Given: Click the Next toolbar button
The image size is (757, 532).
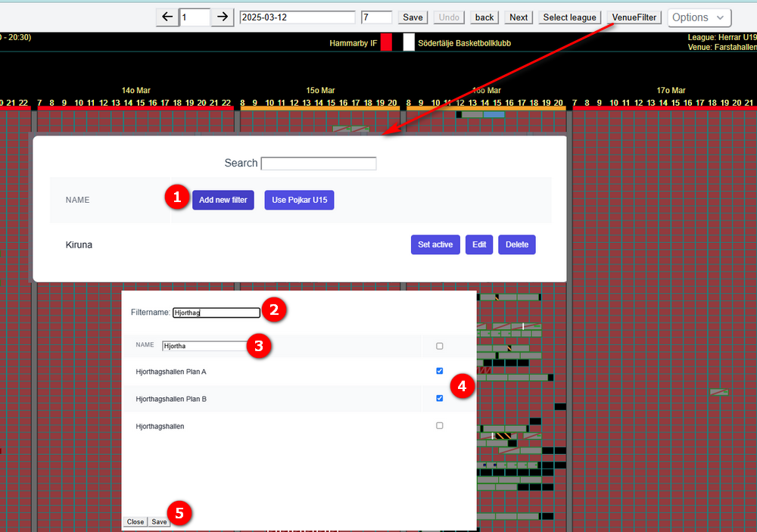Looking at the screenshot, I should tap(519, 17).
